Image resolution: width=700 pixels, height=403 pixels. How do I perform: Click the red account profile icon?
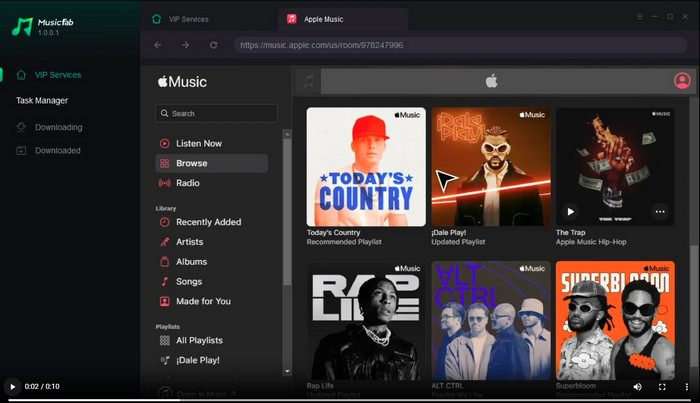click(x=682, y=81)
